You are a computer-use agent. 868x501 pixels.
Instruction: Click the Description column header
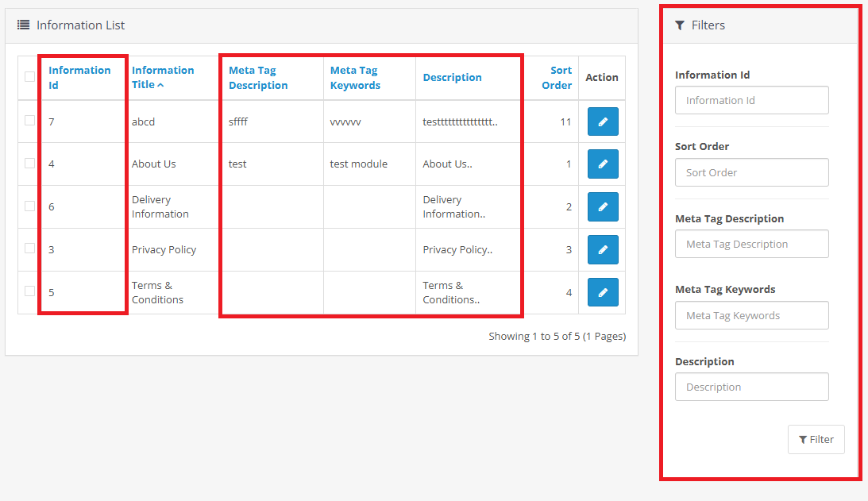[452, 78]
